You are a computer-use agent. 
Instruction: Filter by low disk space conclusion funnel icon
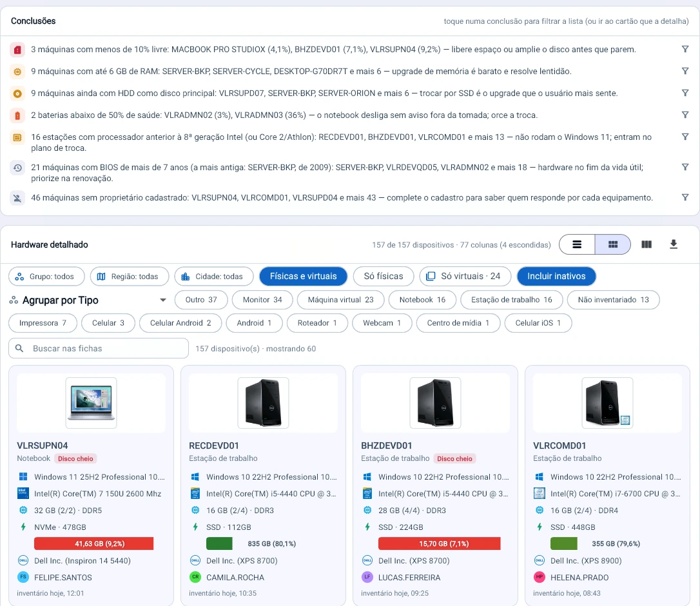click(x=685, y=49)
